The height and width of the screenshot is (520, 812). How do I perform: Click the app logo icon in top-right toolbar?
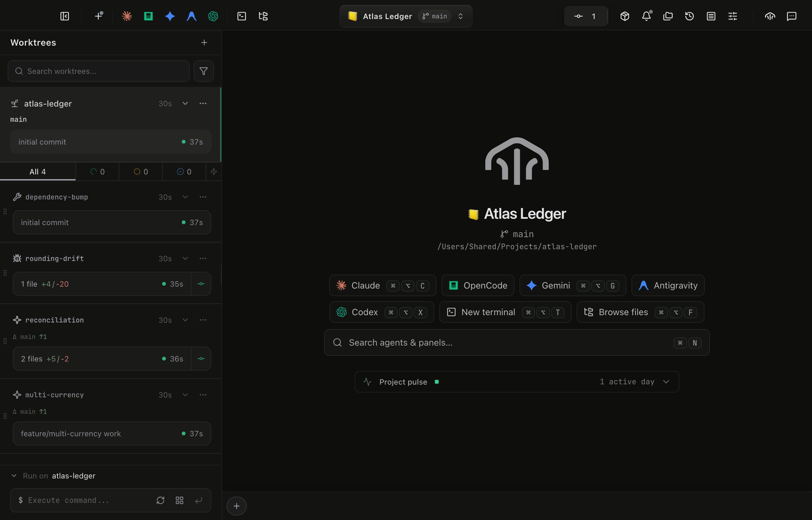[x=770, y=16]
